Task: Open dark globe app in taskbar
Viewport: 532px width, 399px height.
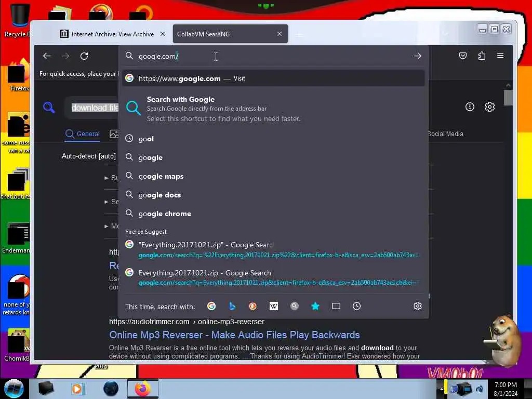Action: pos(111,389)
